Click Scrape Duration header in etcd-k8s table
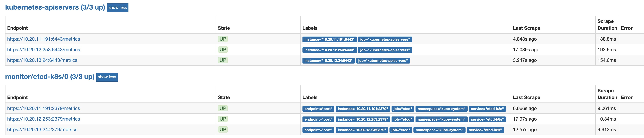The height and width of the screenshot is (138, 644). point(607,94)
